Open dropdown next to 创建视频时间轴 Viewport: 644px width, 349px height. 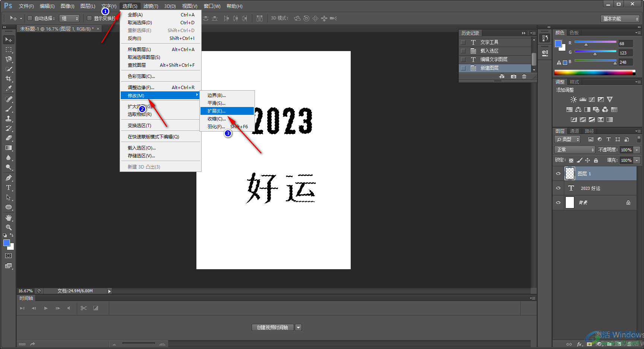298,328
